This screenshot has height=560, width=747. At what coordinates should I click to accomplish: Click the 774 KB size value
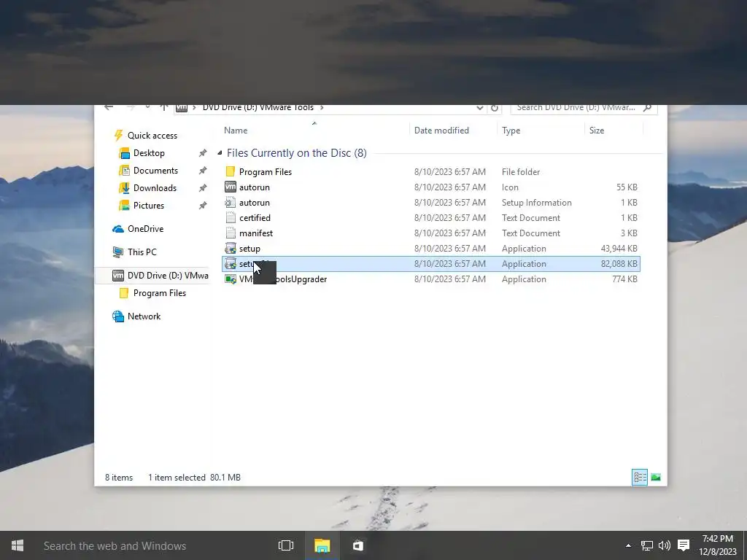pyautogui.click(x=624, y=279)
